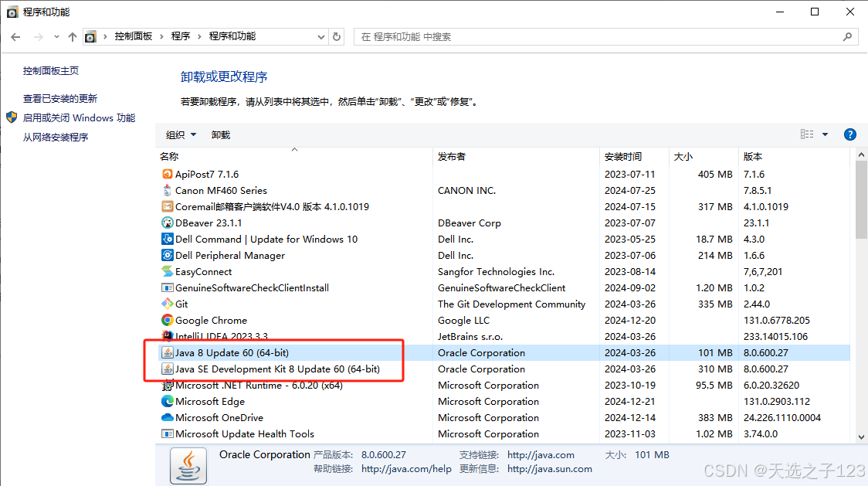The image size is (868, 486).
Task: Click the Microsoft .NET Runtime icon
Action: pyautogui.click(x=167, y=385)
